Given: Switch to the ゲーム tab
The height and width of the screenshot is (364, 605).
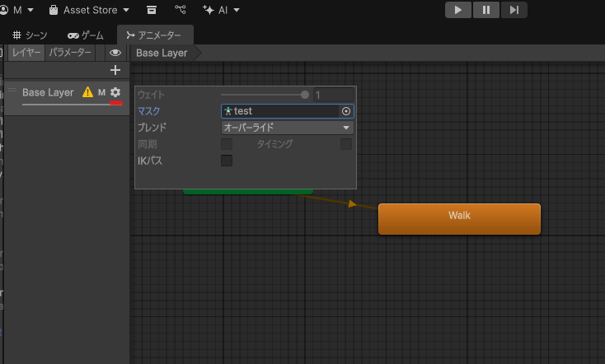Looking at the screenshot, I should pos(85,35).
